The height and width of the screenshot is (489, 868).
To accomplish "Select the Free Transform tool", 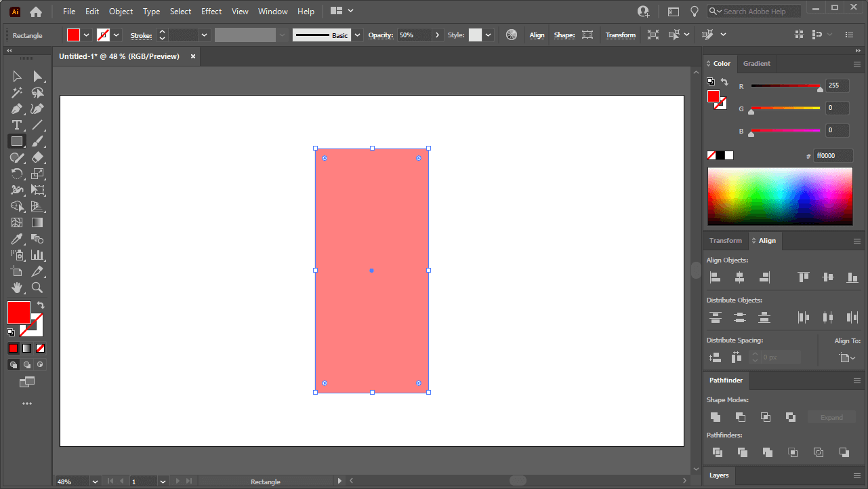I will pyautogui.click(x=38, y=190).
